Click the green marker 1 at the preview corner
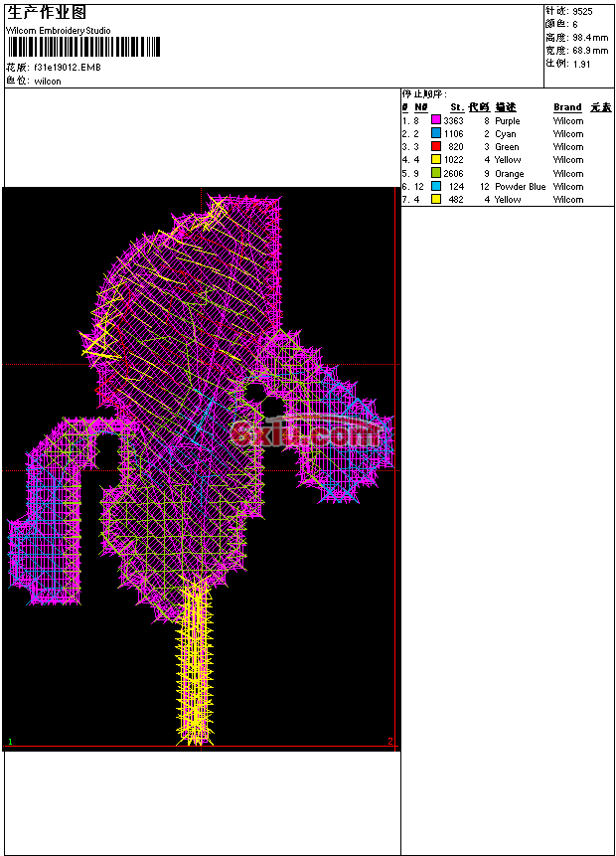Image resolution: width=616 pixels, height=856 pixels. (10, 742)
